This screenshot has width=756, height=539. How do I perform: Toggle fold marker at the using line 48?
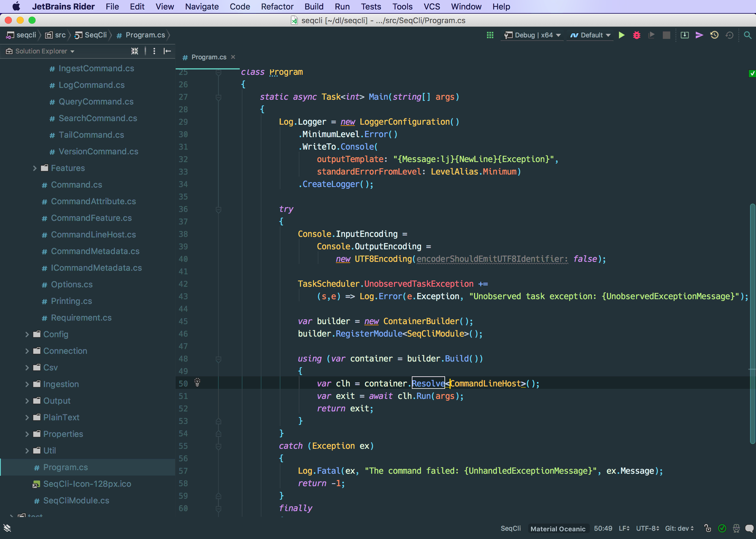[x=218, y=359]
